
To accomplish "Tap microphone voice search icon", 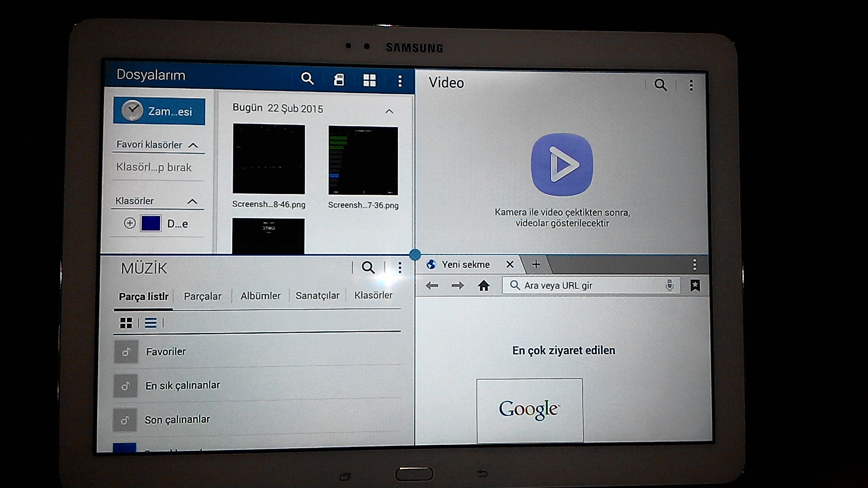I will [x=670, y=286].
